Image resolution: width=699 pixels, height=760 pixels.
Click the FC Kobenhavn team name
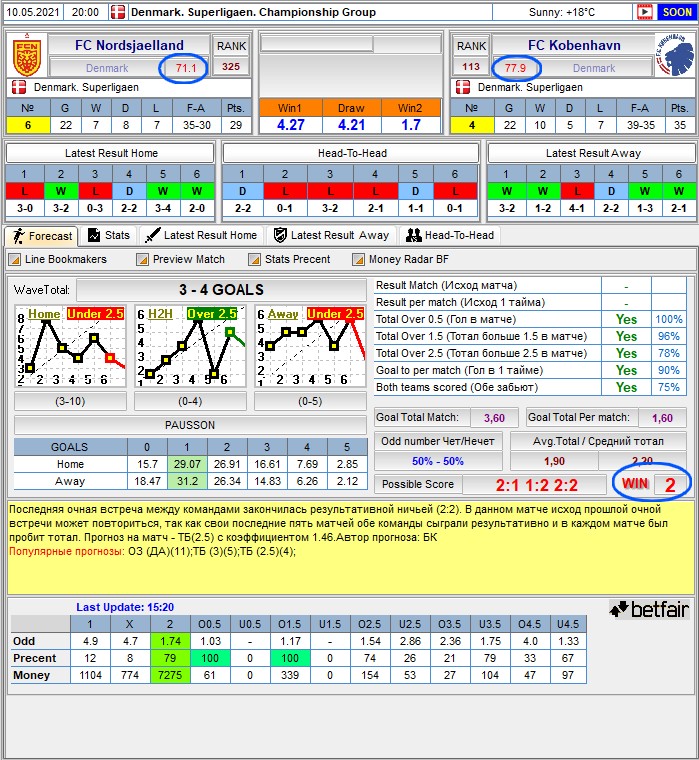(x=574, y=45)
